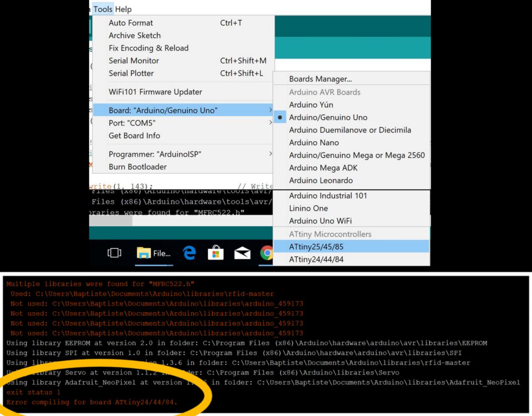Click 'Using library SPI at version 1.0' line
This screenshot has width=532, height=416.
(x=234, y=353)
